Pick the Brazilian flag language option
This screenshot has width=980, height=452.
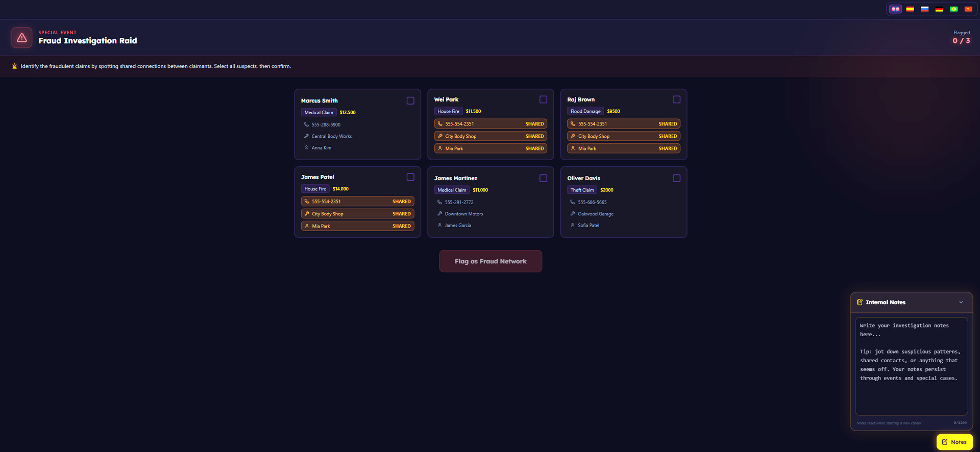953,9
